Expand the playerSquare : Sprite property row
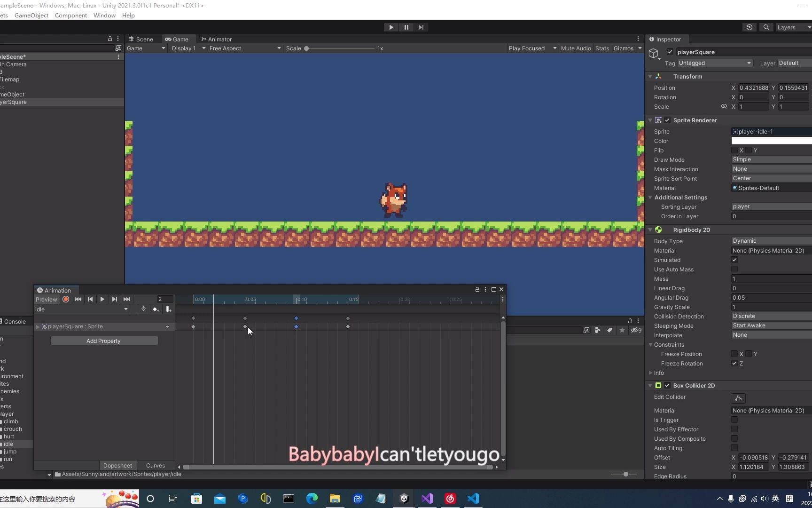Image resolution: width=812 pixels, height=508 pixels. tap(38, 326)
